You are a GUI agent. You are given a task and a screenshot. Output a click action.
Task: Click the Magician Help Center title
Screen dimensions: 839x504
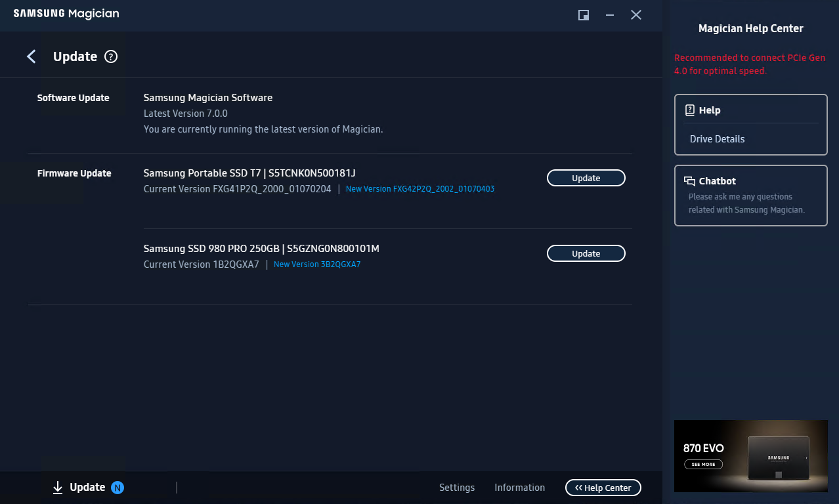(x=751, y=28)
